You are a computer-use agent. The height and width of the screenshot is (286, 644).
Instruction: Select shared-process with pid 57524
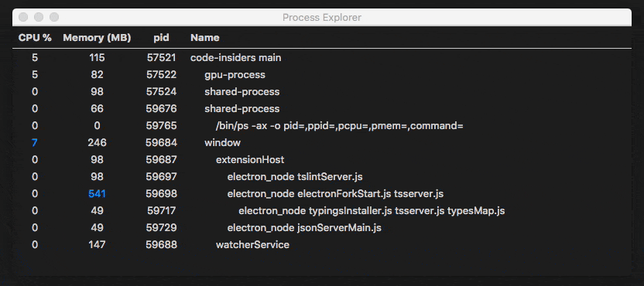[322, 92]
